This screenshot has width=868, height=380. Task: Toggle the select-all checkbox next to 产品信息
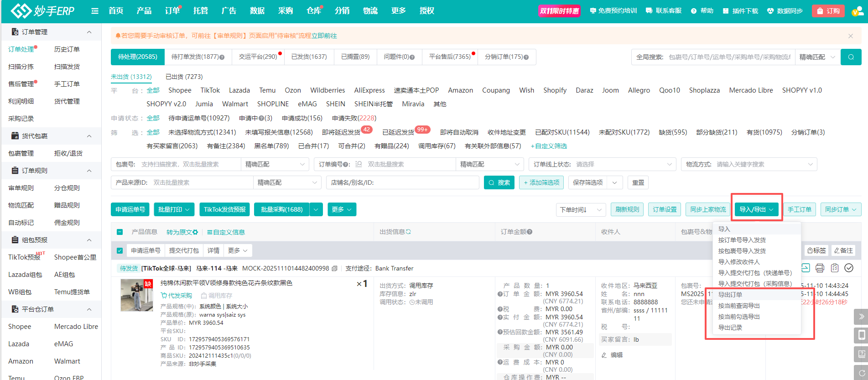tap(120, 232)
